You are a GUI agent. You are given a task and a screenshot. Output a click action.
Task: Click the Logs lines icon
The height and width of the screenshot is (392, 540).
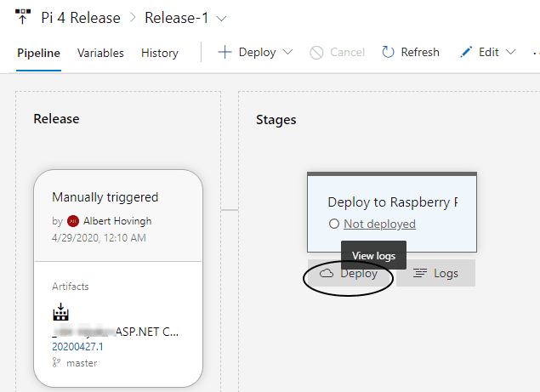(420, 273)
